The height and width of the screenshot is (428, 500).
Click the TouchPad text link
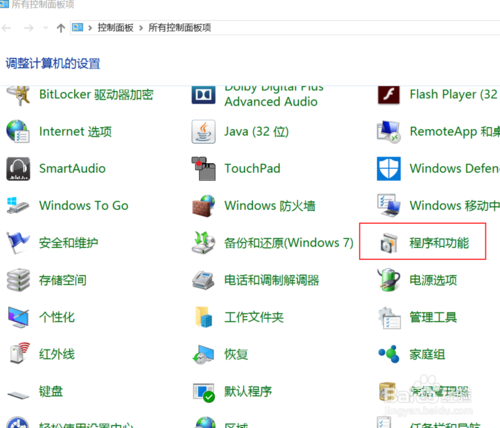(x=252, y=169)
